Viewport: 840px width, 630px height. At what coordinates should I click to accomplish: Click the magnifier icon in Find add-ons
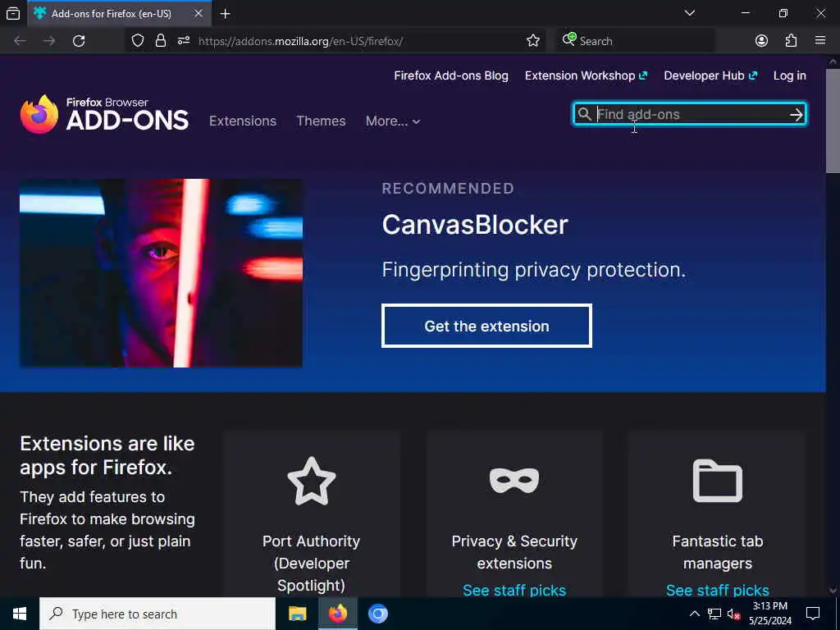pyautogui.click(x=584, y=114)
